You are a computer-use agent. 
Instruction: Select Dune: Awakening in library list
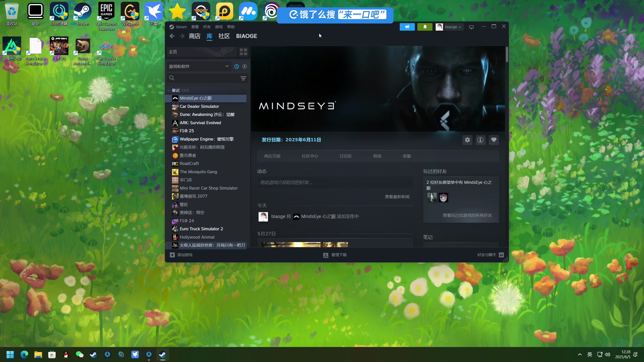tap(206, 115)
